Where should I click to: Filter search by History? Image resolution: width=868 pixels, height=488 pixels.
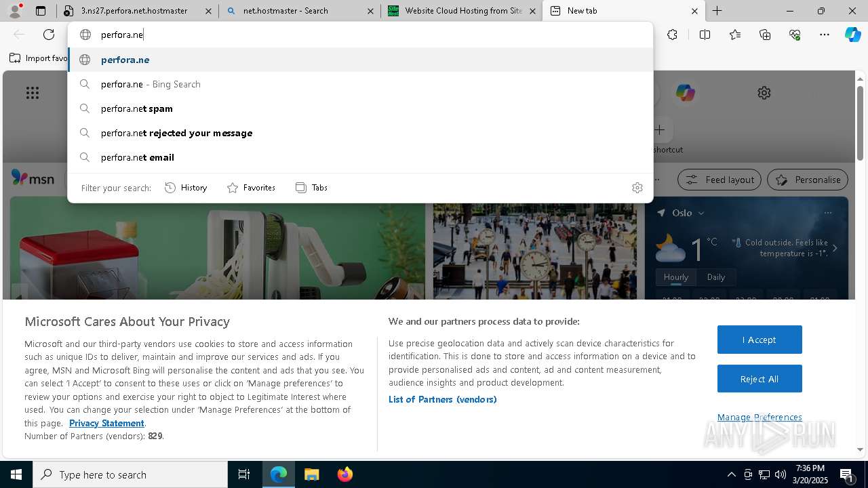click(186, 188)
